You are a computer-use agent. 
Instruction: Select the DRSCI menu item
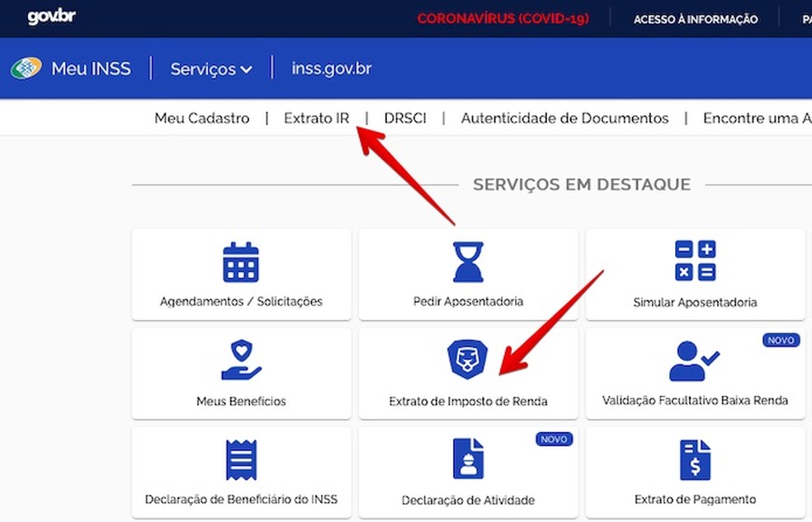(x=405, y=119)
